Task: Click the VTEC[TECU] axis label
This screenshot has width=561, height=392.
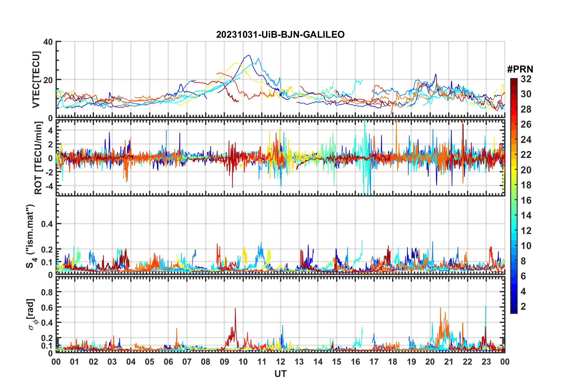Action: [36, 80]
